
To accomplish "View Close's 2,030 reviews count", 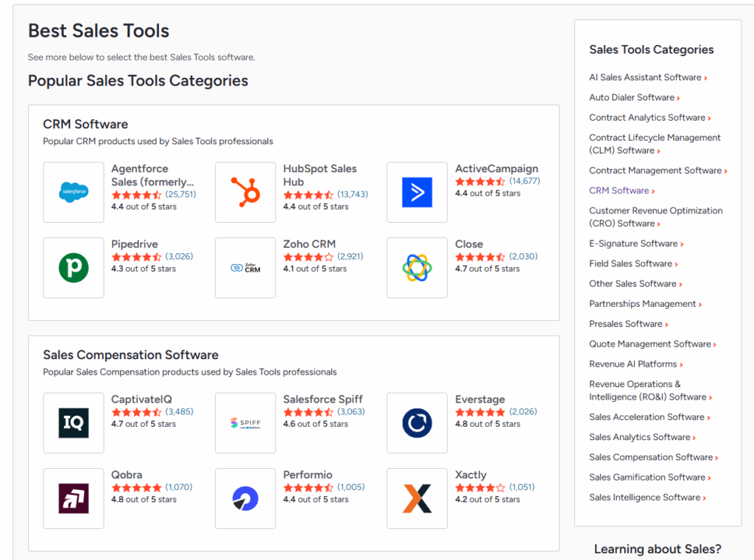I will tap(524, 257).
